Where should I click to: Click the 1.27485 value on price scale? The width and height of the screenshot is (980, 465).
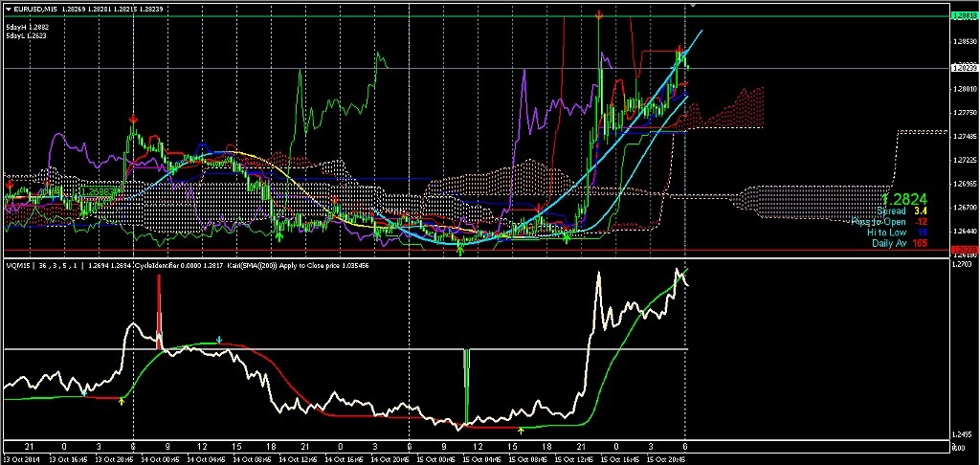pyautogui.click(x=965, y=137)
